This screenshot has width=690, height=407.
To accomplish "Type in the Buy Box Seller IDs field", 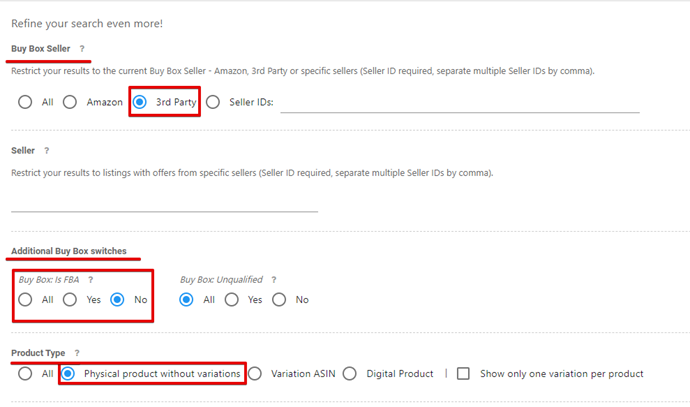I will pos(459,102).
